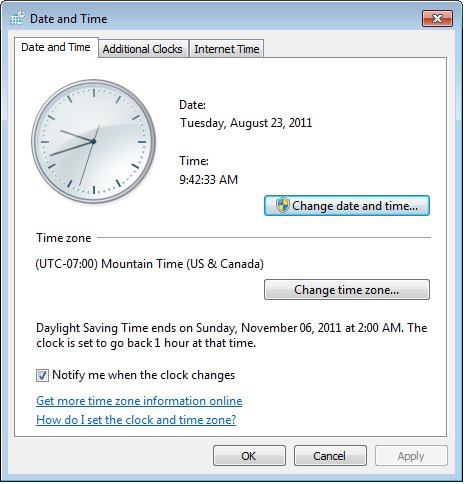Select the Date and Time tab

tap(56, 47)
